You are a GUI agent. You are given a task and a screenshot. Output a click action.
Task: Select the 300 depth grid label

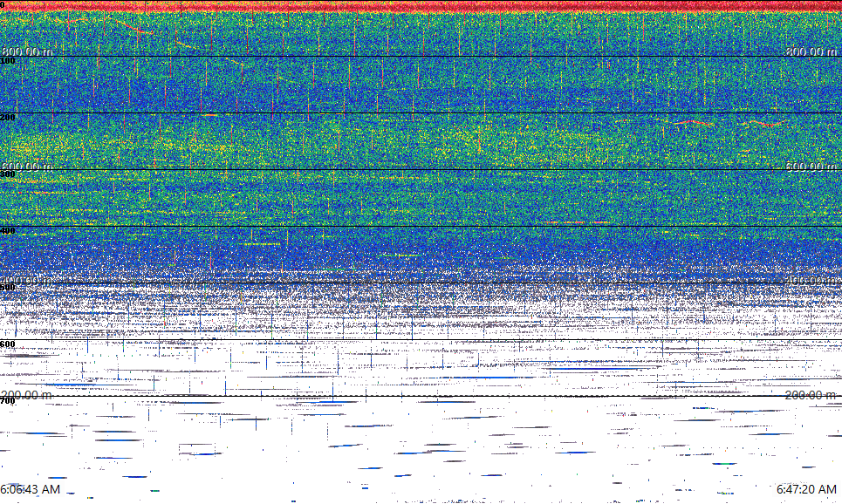[x=8, y=174]
